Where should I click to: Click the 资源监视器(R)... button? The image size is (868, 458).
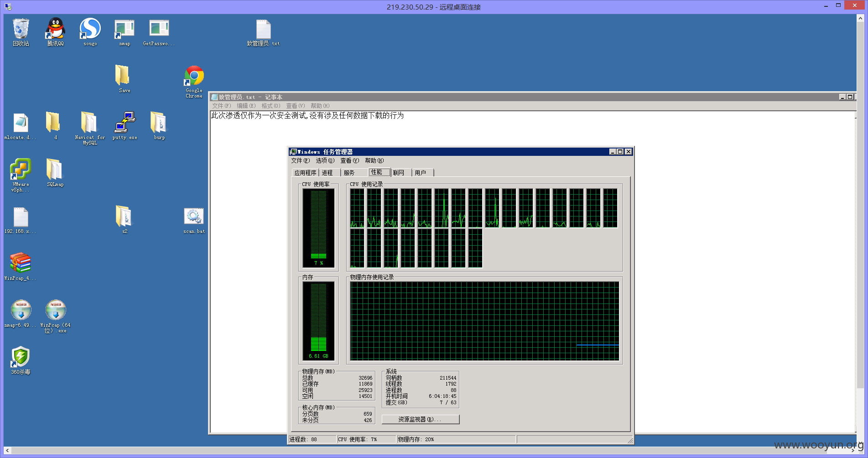point(420,419)
